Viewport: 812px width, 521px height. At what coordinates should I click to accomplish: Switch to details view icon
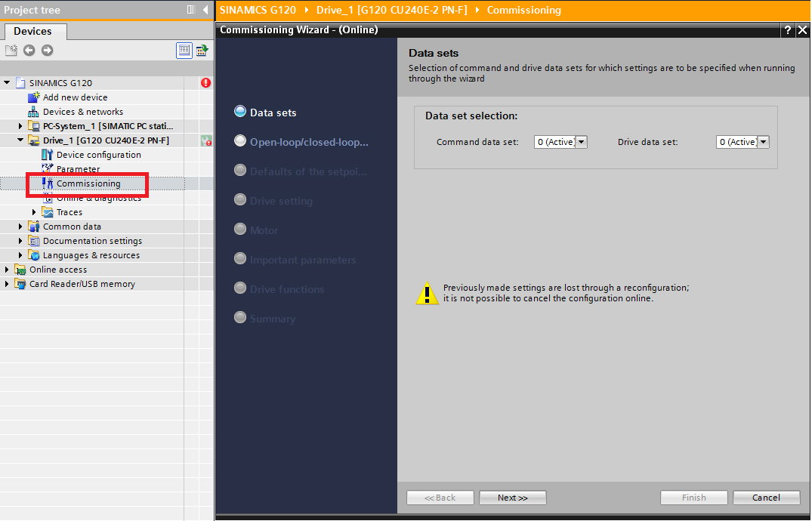click(x=184, y=51)
